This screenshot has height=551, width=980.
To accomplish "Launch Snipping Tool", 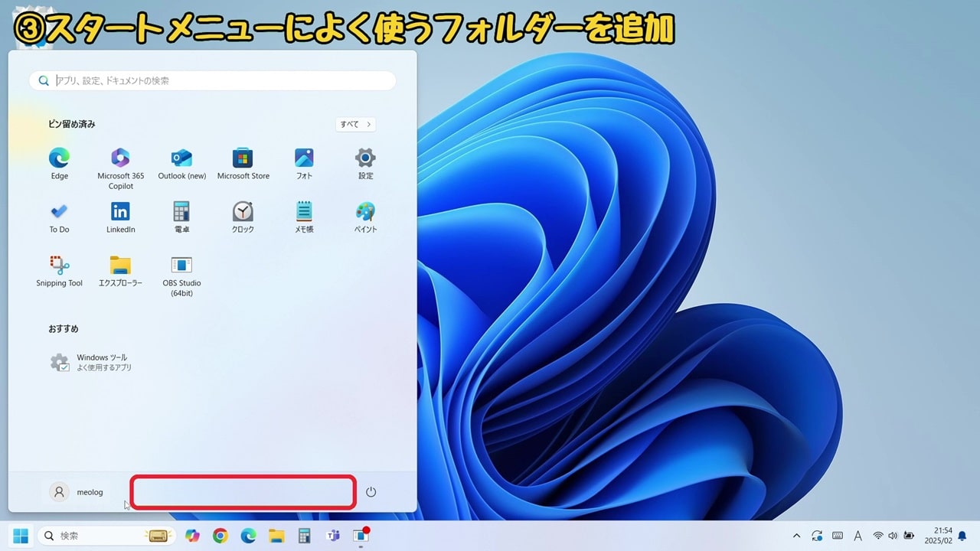I will click(x=59, y=271).
